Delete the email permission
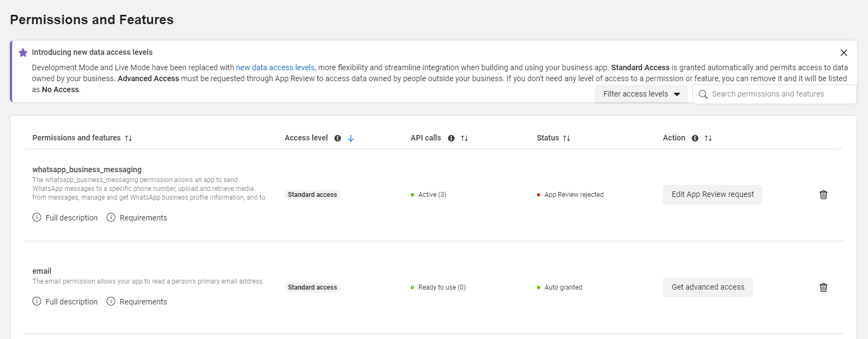The image size is (868, 339). tap(824, 287)
